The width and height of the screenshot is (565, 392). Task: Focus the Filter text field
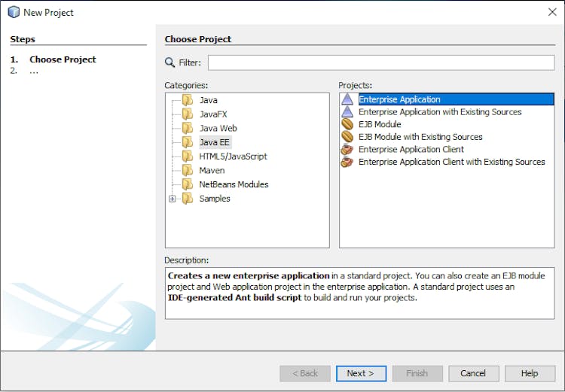coord(380,62)
